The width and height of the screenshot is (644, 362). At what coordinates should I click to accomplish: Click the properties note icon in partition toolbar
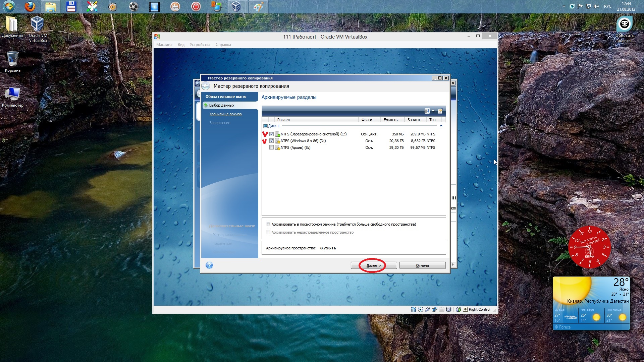(x=440, y=111)
